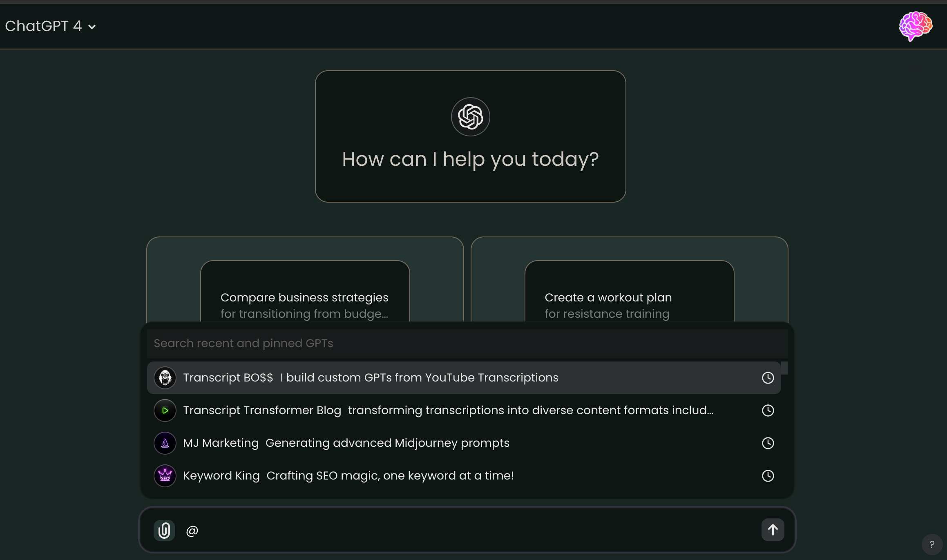Open the ChatGPT 4 model selector dropdown

[x=51, y=26]
